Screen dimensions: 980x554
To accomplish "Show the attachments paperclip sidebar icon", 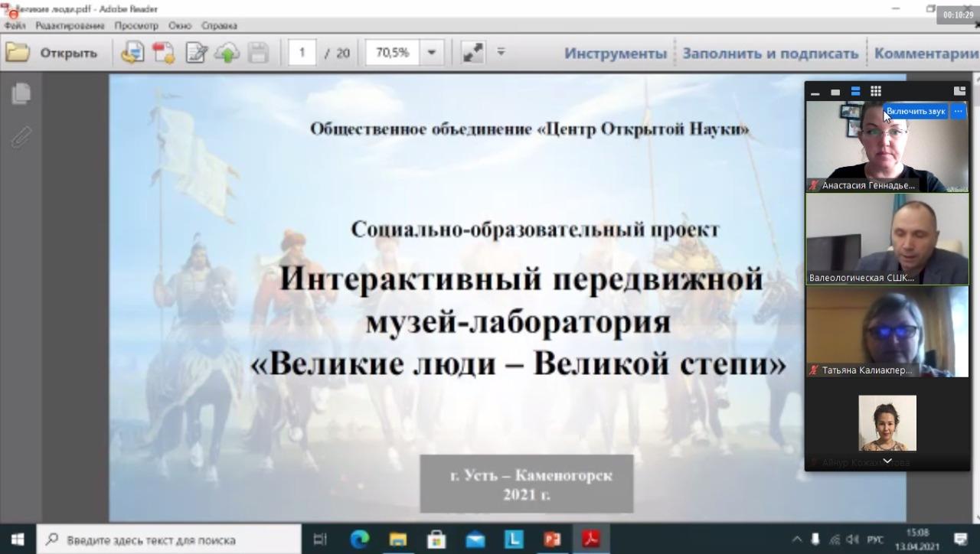I will (x=21, y=137).
